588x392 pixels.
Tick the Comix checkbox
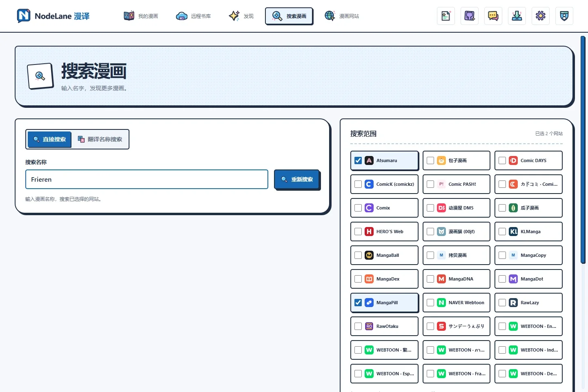click(x=358, y=208)
